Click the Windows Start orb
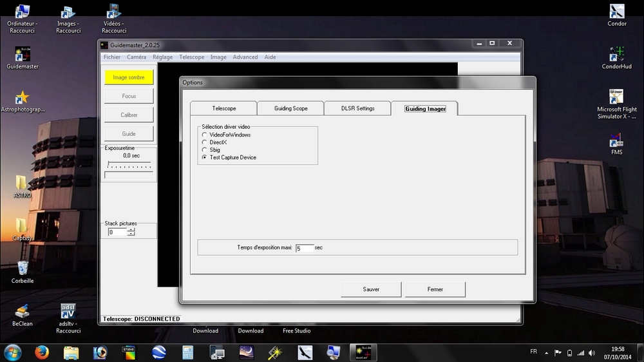This screenshot has height=362, width=644. [x=13, y=352]
